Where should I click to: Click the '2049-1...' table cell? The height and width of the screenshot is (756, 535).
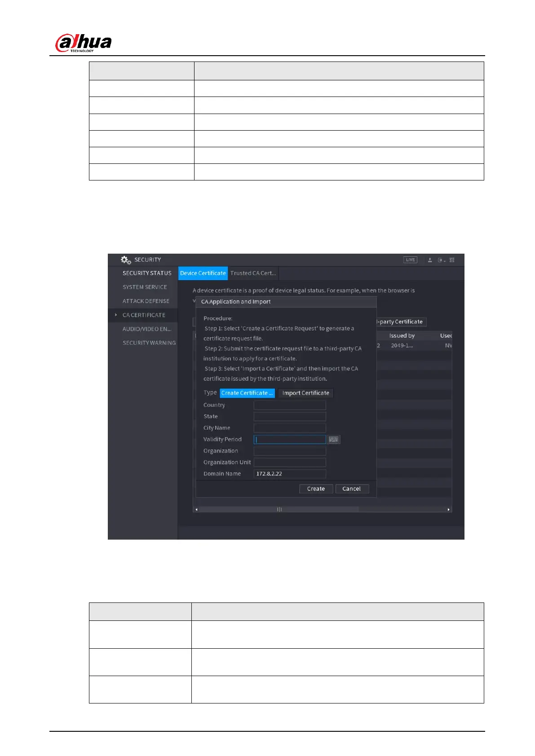(402, 346)
